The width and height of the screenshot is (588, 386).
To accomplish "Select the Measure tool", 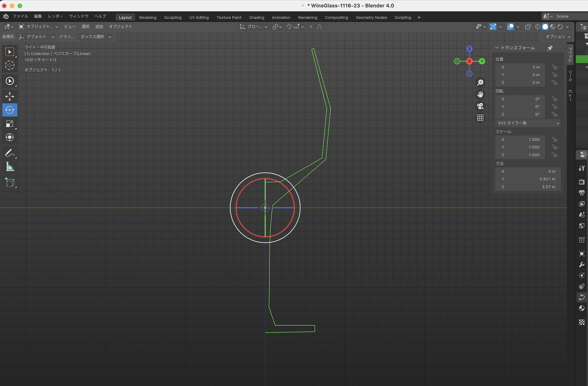I will click(10, 167).
